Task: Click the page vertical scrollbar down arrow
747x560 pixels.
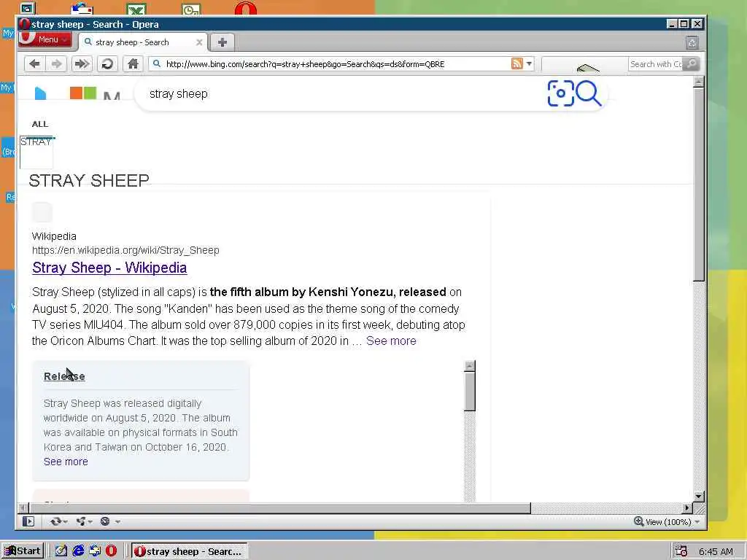Action: tap(698, 496)
